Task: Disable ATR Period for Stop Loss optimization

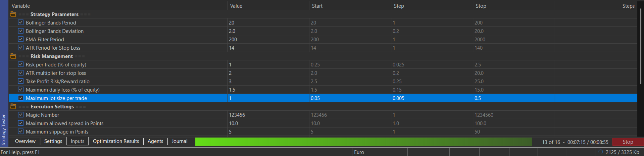Action: 21,48
